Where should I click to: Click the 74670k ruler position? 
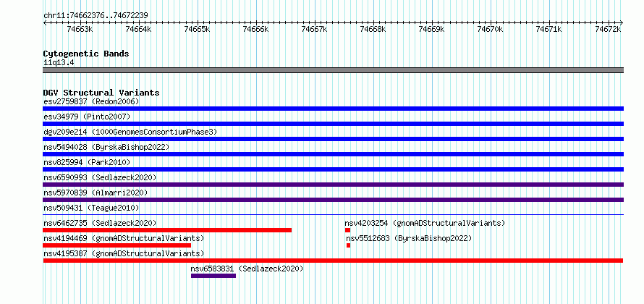click(491, 29)
